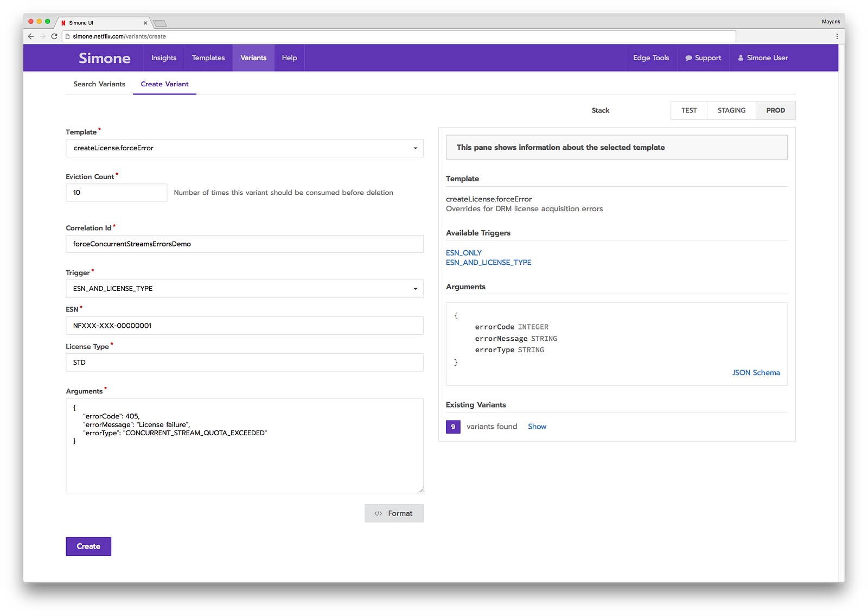Click inside the Arguments text area
This screenshot has height=616, width=868.
(245, 446)
